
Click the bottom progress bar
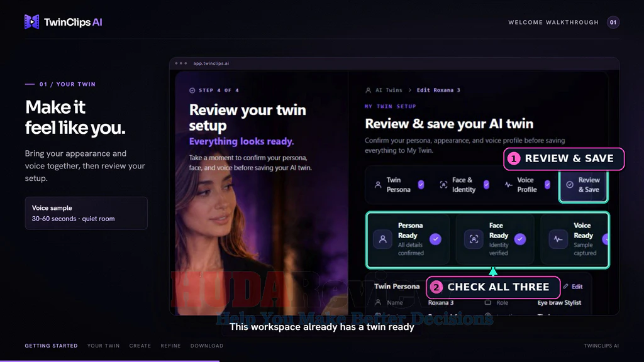[x=109, y=361]
